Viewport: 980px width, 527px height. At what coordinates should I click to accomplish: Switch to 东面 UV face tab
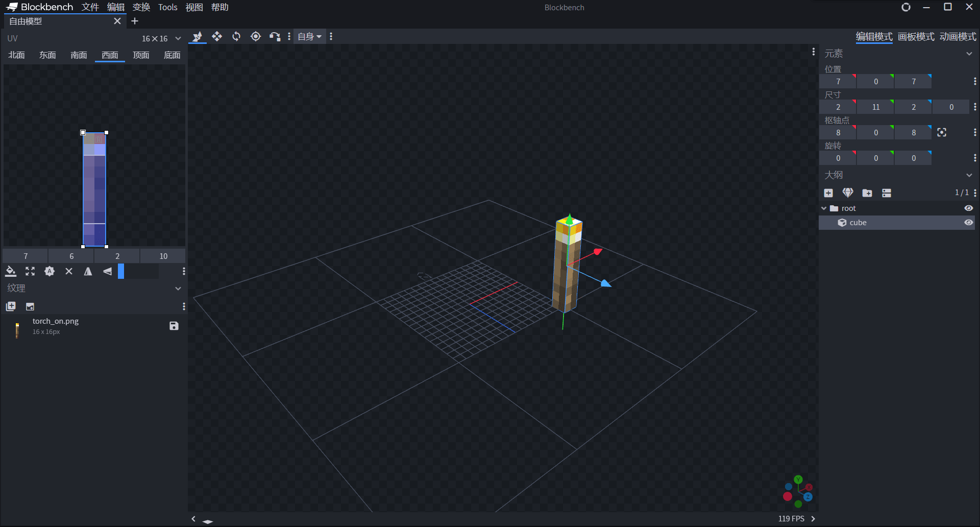47,55
